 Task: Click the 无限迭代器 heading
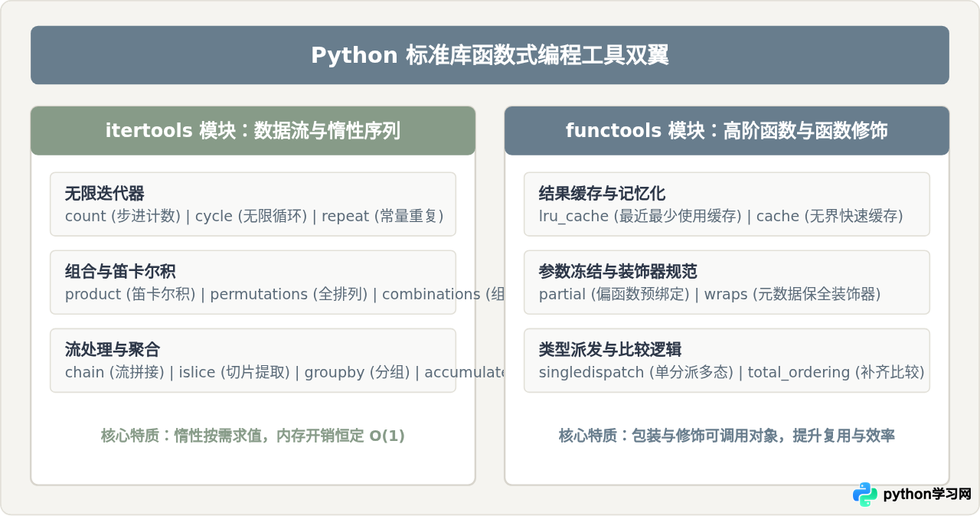click(x=105, y=193)
